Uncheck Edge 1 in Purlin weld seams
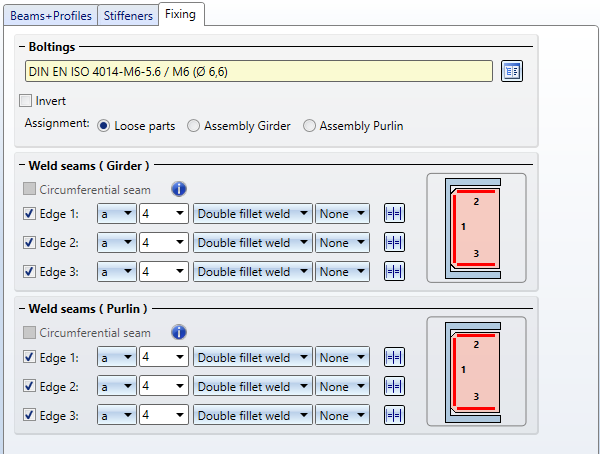Viewport: 600px width, 454px height. [29, 357]
